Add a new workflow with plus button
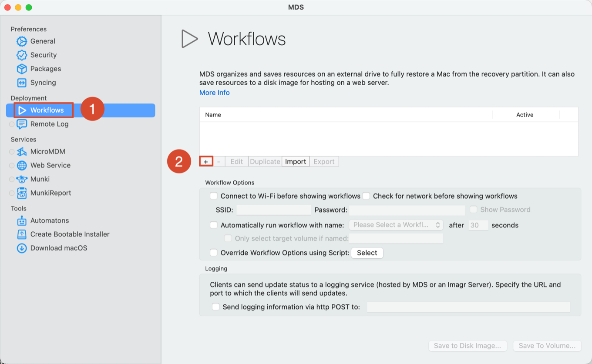 tap(206, 161)
